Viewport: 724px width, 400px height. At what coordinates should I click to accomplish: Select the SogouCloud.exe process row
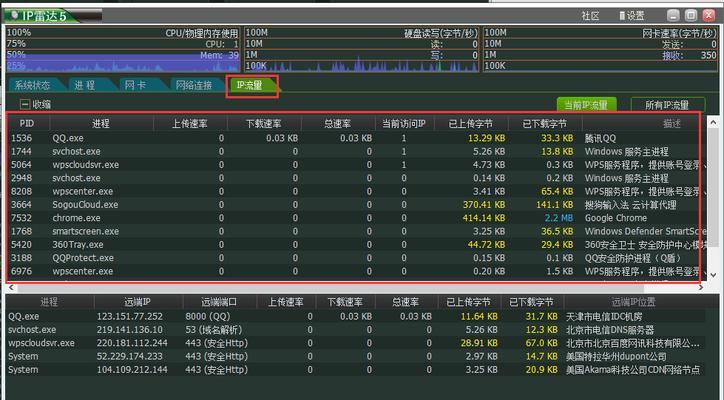click(x=354, y=205)
